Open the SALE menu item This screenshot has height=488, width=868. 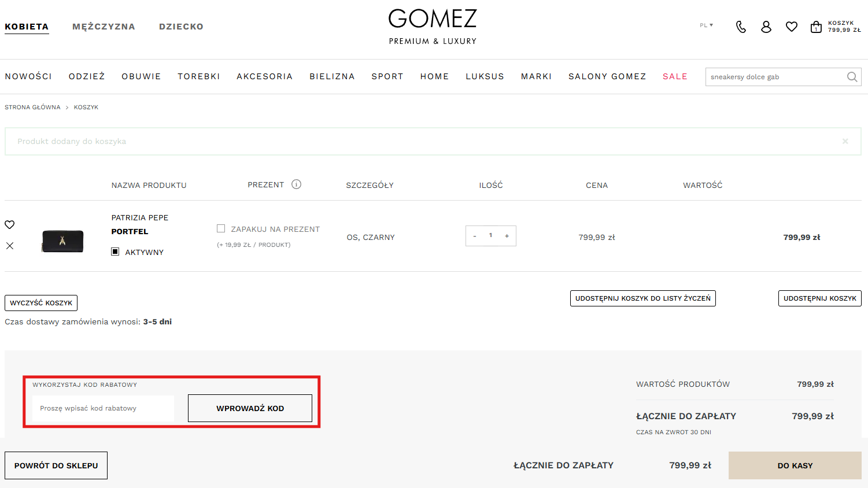click(x=675, y=76)
